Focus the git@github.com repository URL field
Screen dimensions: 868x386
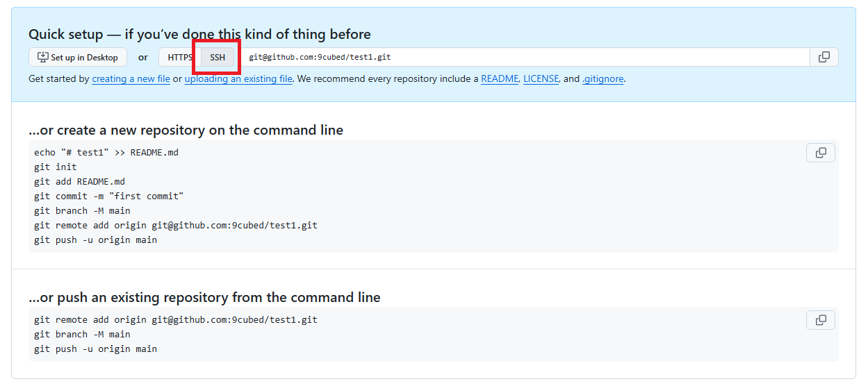(x=521, y=57)
